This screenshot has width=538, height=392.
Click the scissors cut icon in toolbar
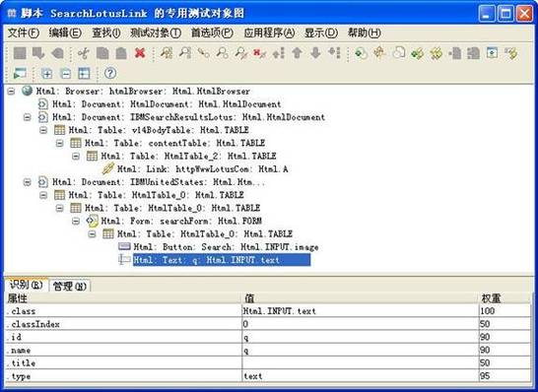[84, 53]
